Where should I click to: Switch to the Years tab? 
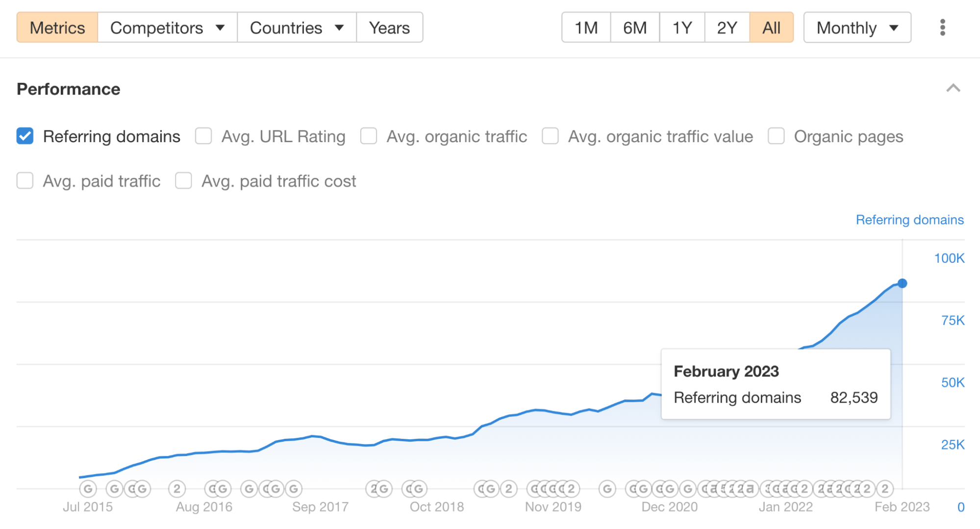[x=389, y=27]
